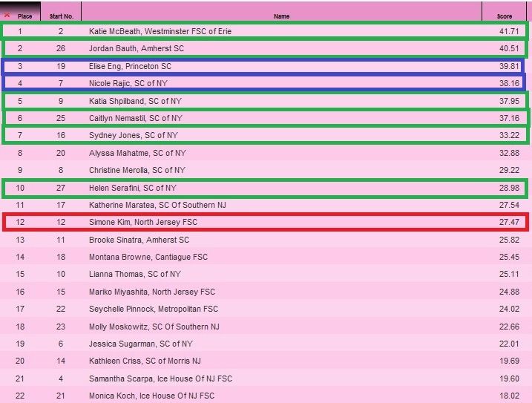Sort by the Name column header
Image resolution: width=532 pixels, height=403 pixels.
[282, 16]
